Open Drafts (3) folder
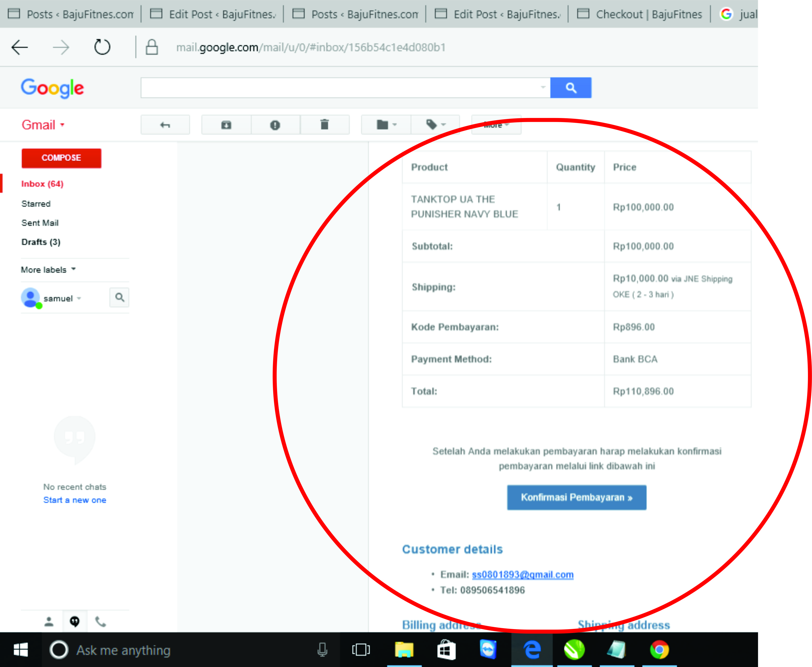Image resolution: width=812 pixels, height=667 pixels. click(41, 242)
